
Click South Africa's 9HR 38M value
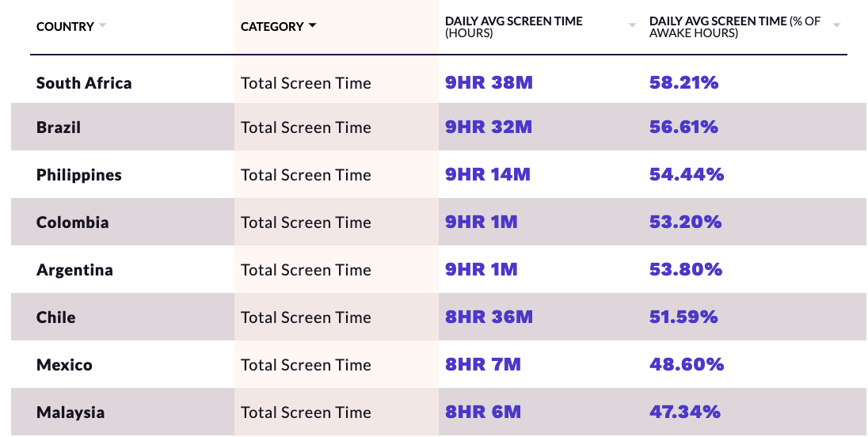489,83
